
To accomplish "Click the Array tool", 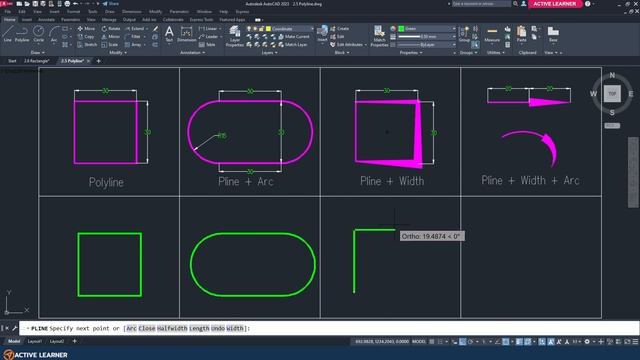I will [133, 44].
